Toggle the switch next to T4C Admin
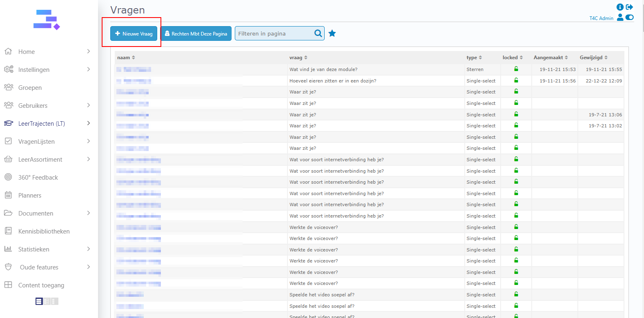This screenshot has height=318, width=644. (629, 17)
